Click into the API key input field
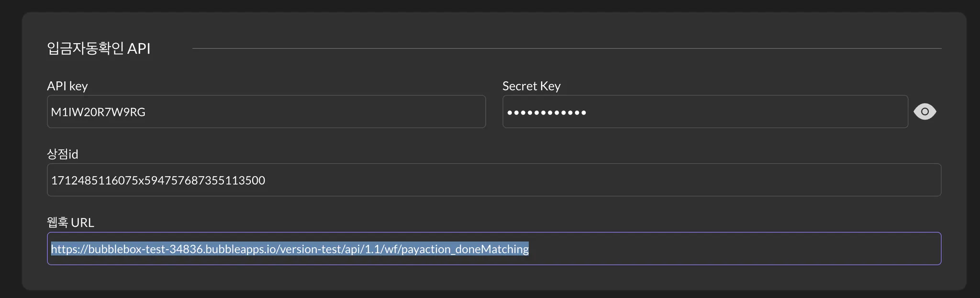 point(266,112)
